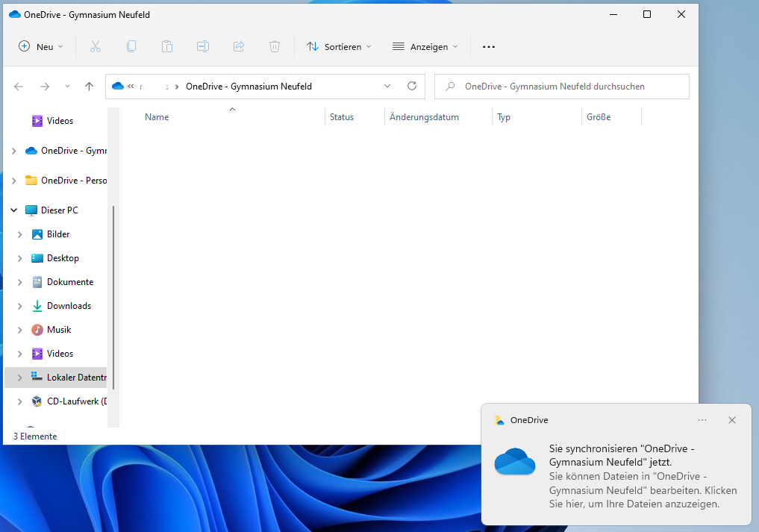Viewport: 759px width, 532px height.
Task: Click the Delete trash can icon
Action: (275, 46)
